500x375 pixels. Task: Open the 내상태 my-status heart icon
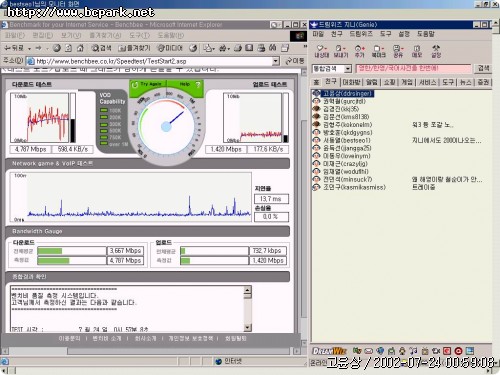click(x=322, y=51)
